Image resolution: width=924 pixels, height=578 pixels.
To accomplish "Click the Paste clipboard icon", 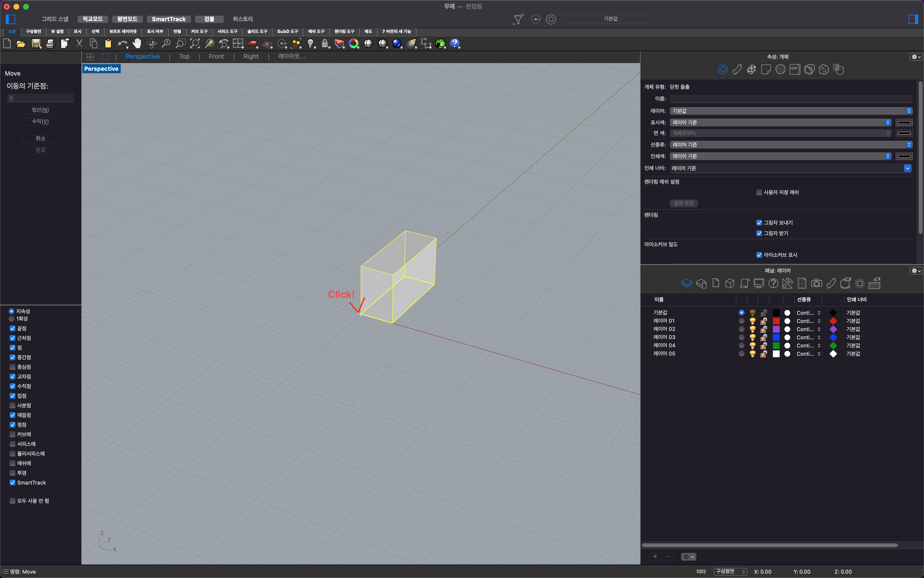I will 108,44.
